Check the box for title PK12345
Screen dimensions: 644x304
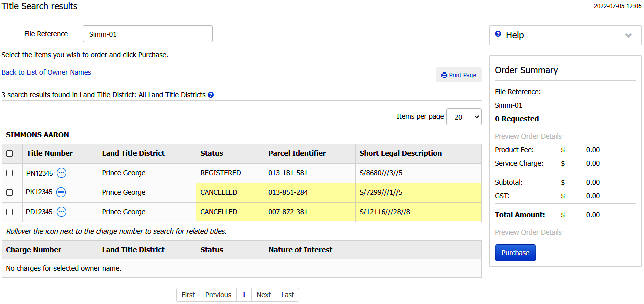tap(9, 192)
